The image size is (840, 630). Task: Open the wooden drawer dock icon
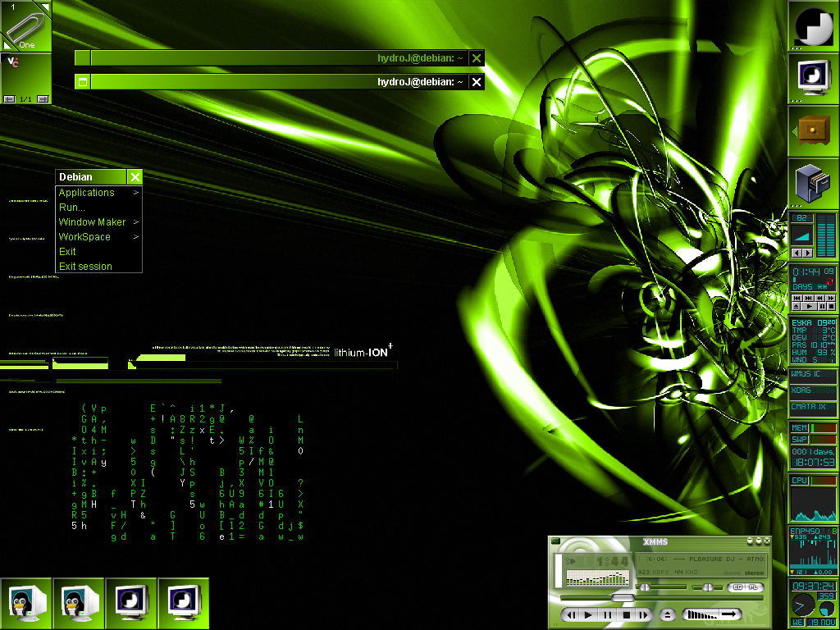click(813, 130)
